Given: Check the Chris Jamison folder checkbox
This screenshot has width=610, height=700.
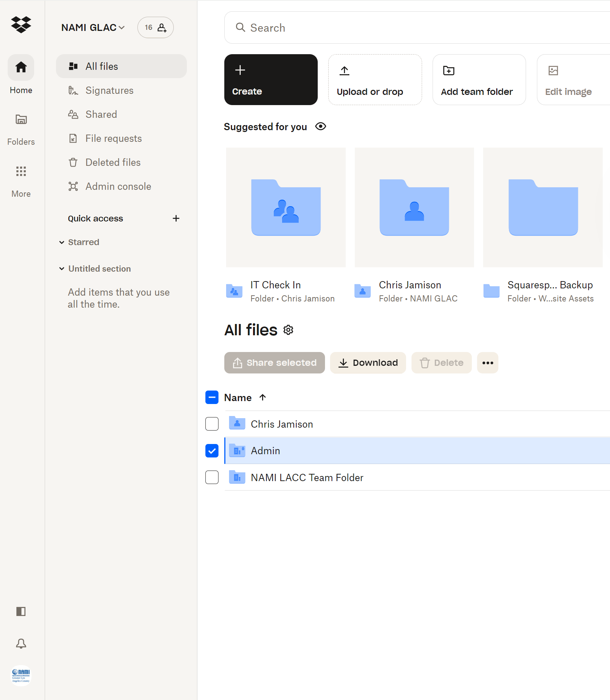Looking at the screenshot, I should [x=212, y=424].
